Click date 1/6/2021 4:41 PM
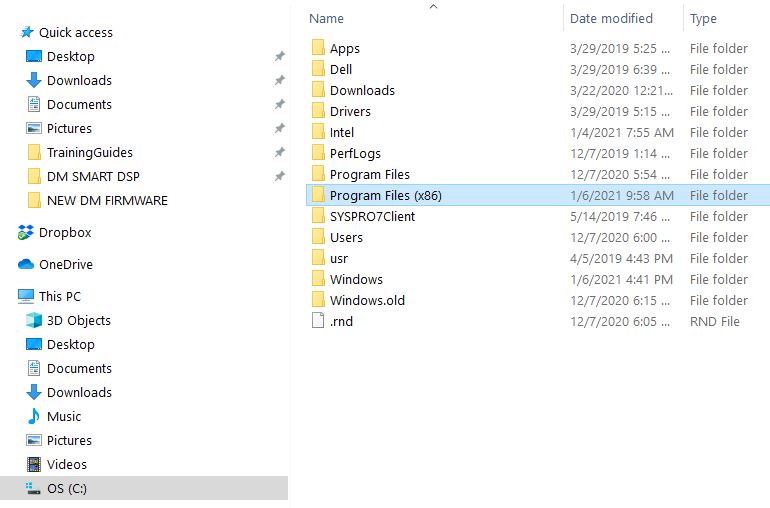Image resolution: width=770 pixels, height=508 pixels. [621, 279]
